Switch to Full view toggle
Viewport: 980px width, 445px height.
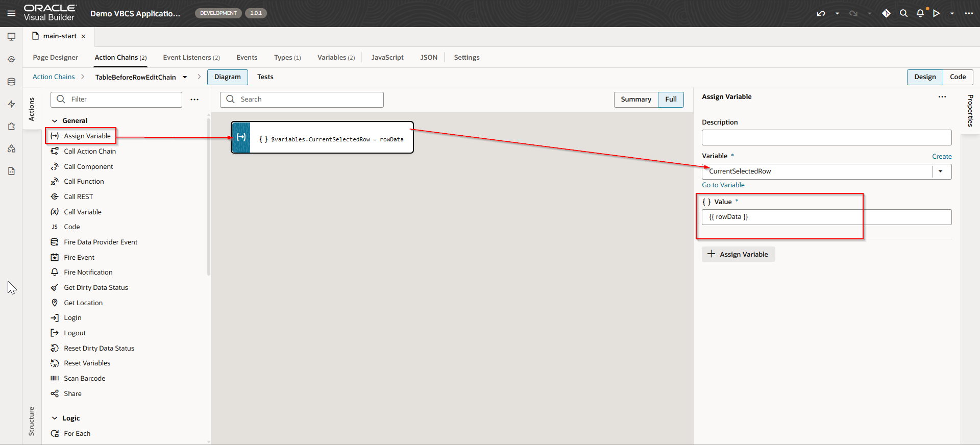pos(671,100)
